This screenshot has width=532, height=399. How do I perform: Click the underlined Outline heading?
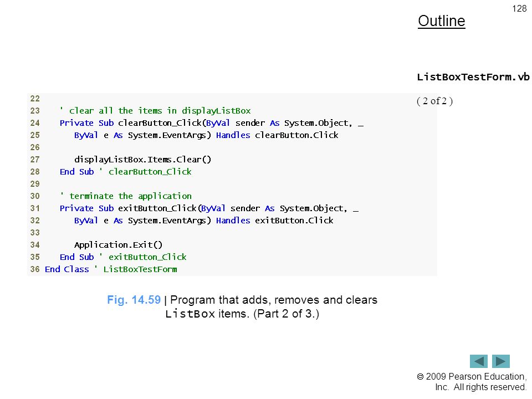[442, 21]
